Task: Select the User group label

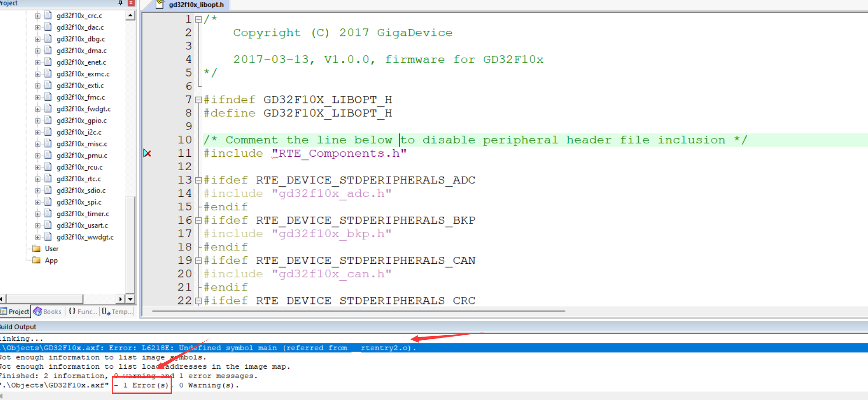Action: (x=52, y=249)
